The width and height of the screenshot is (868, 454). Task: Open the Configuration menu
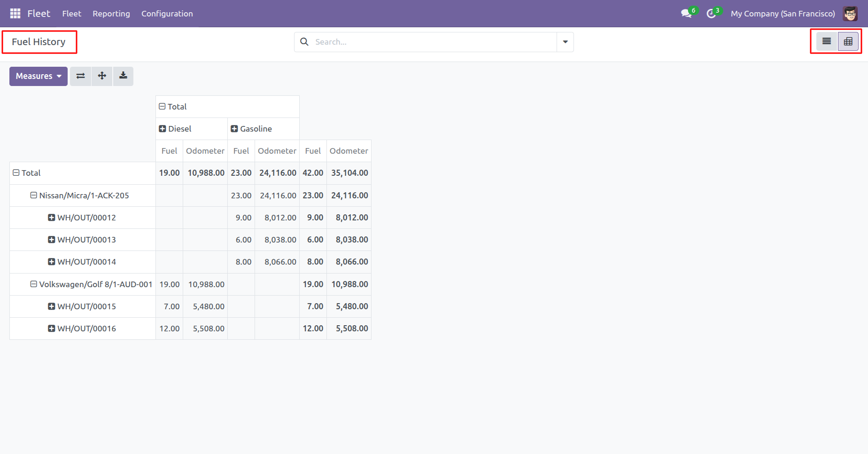coord(167,14)
